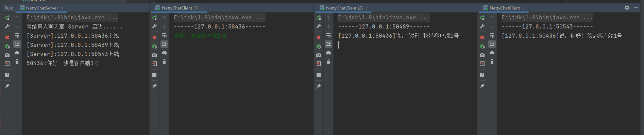The image size is (644, 135).
Task: Pin the NettyChatClient (2) tab
Action: click(x=319, y=86)
